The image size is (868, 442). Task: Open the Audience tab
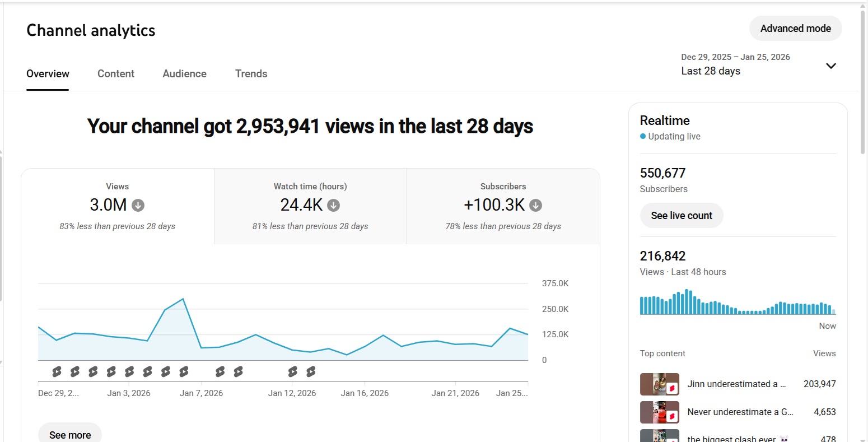(184, 74)
